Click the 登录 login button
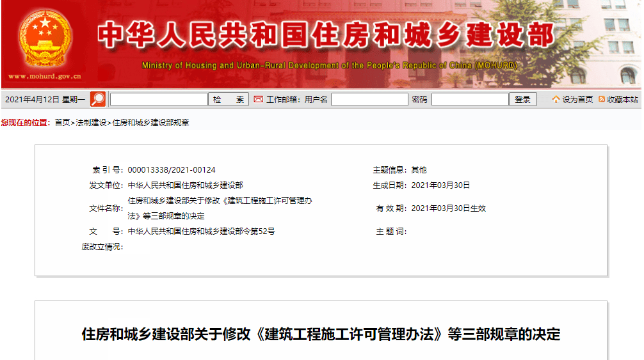Viewport: 644px width, 360px height. (523, 100)
